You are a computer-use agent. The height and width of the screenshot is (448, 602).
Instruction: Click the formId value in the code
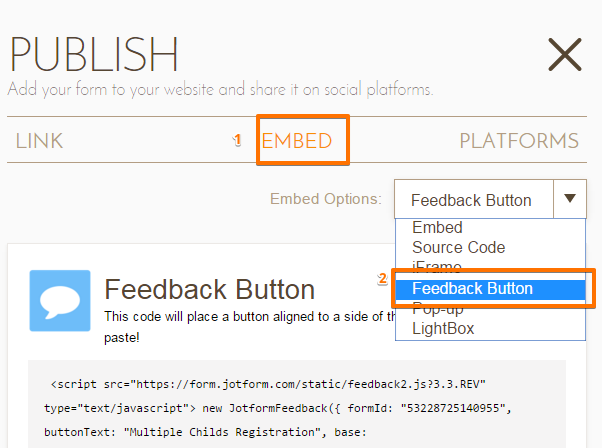point(453,408)
